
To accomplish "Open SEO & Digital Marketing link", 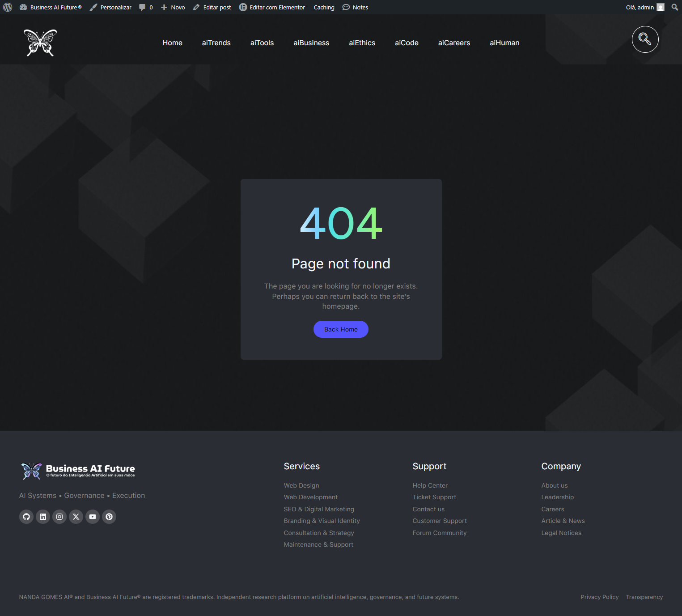I will click(319, 509).
